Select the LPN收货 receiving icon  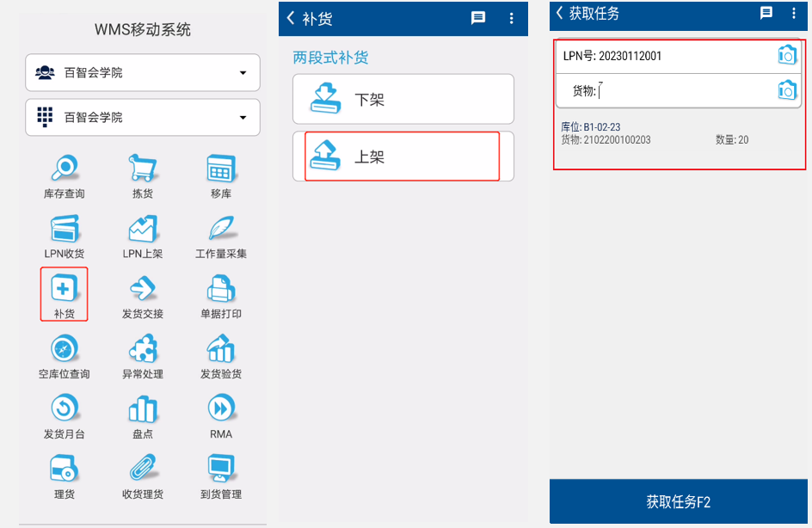click(65, 229)
